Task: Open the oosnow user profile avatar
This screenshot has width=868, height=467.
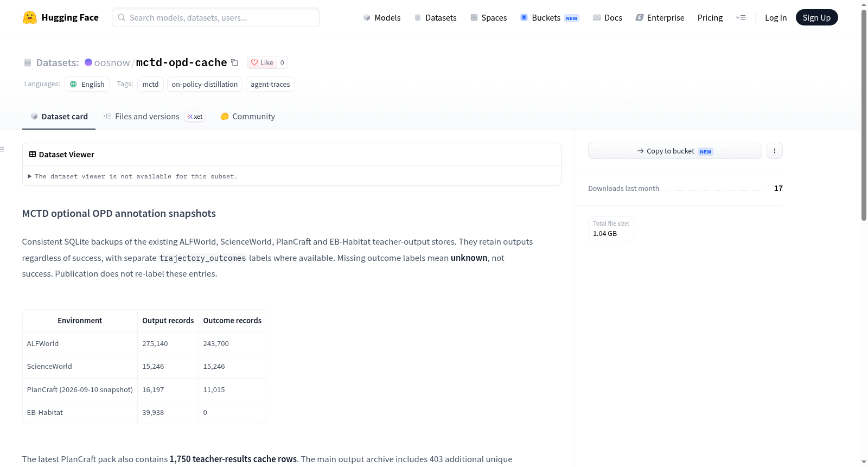Action: tap(88, 62)
